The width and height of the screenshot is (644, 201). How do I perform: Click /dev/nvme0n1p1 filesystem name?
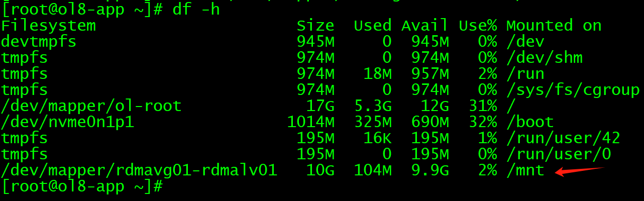coord(68,122)
